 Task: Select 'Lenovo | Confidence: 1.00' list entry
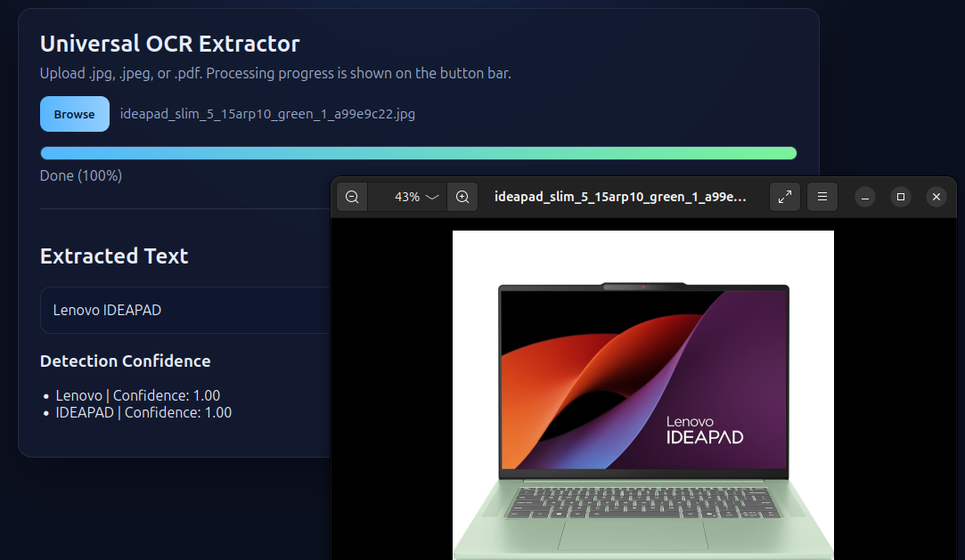[x=138, y=395]
